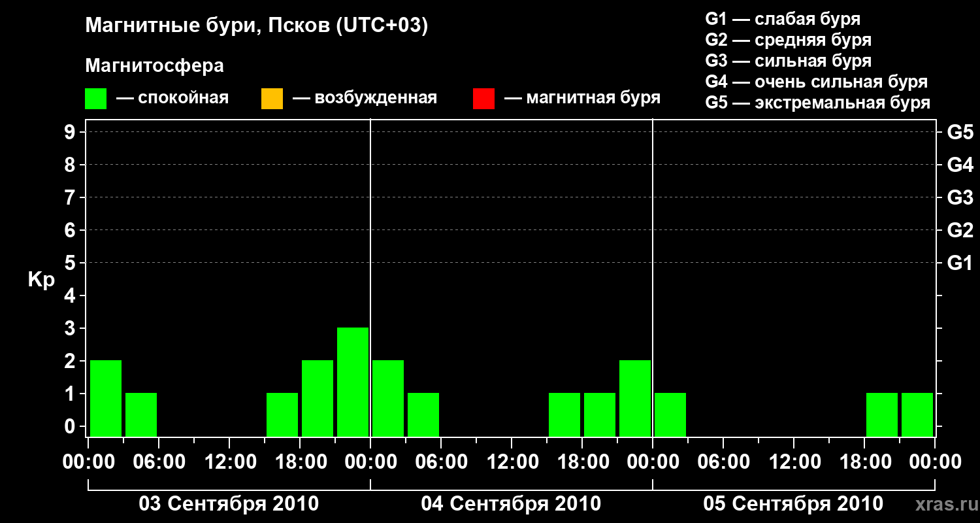Click the orange 'возбужденная' legend swatch

pyautogui.click(x=272, y=99)
